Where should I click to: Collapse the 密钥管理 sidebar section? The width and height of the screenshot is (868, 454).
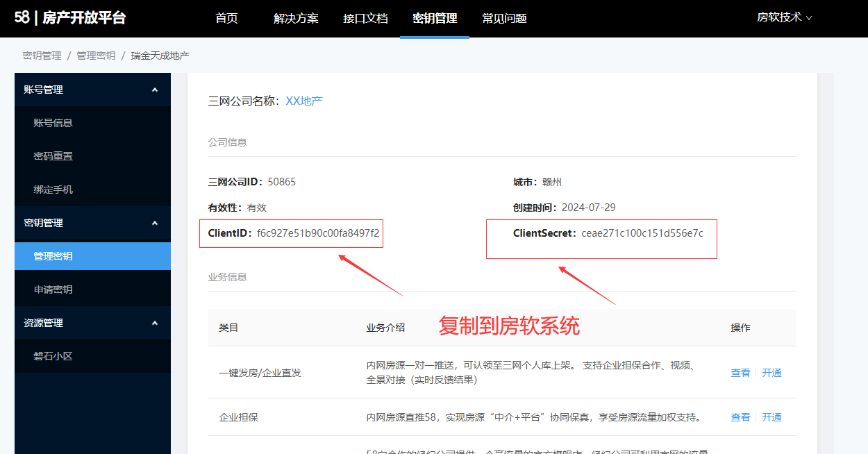tap(92, 223)
